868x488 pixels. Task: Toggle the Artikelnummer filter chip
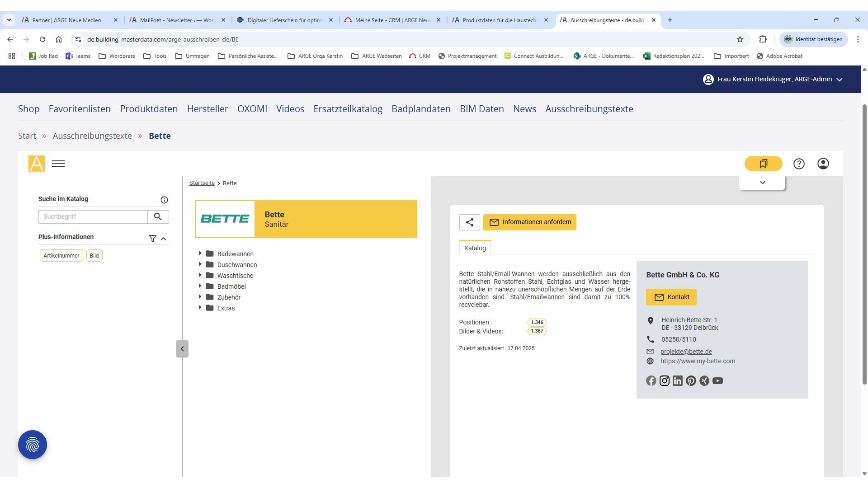tap(61, 255)
